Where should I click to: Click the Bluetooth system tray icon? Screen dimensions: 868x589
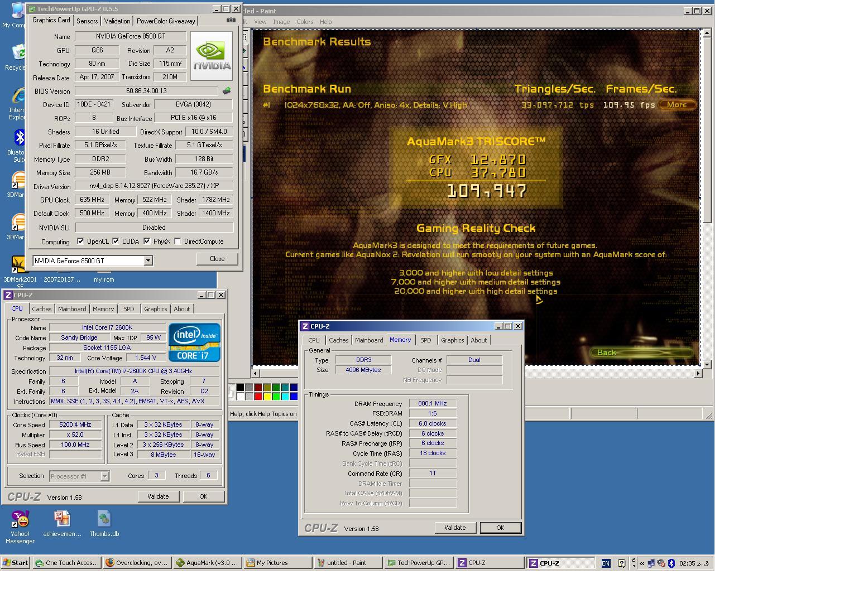click(672, 563)
